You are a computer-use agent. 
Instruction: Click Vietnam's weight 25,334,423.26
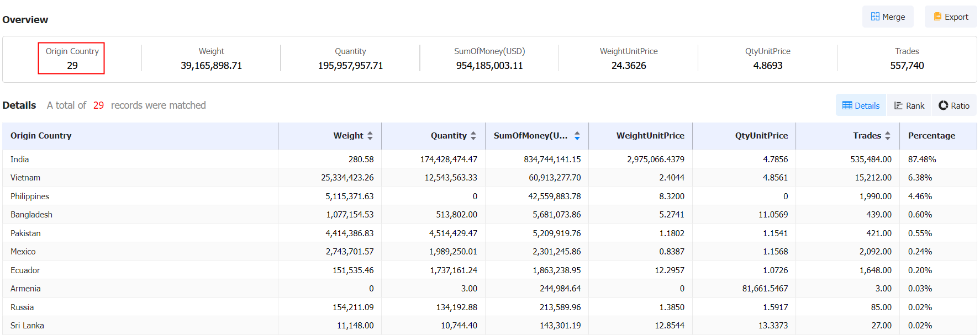point(347,178)
